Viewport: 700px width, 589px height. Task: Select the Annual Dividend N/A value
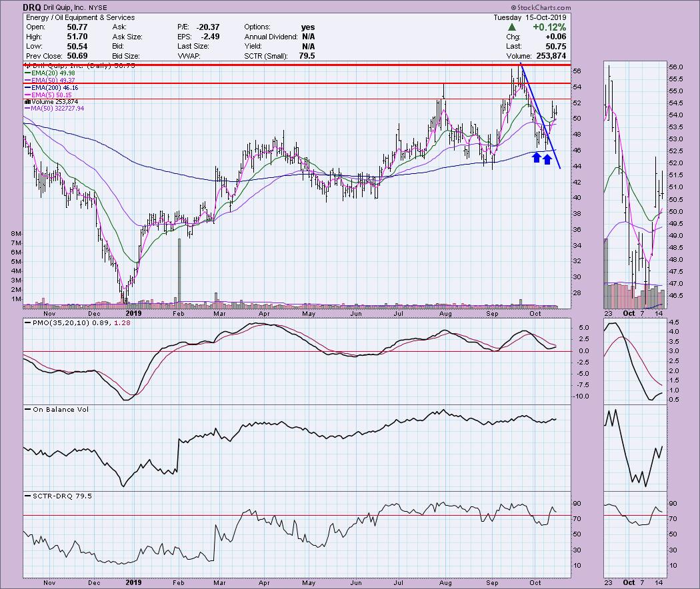[x=309, y=37]
